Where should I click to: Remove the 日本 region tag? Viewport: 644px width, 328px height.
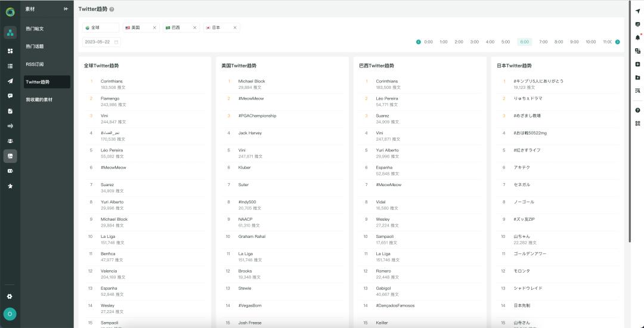235,27
